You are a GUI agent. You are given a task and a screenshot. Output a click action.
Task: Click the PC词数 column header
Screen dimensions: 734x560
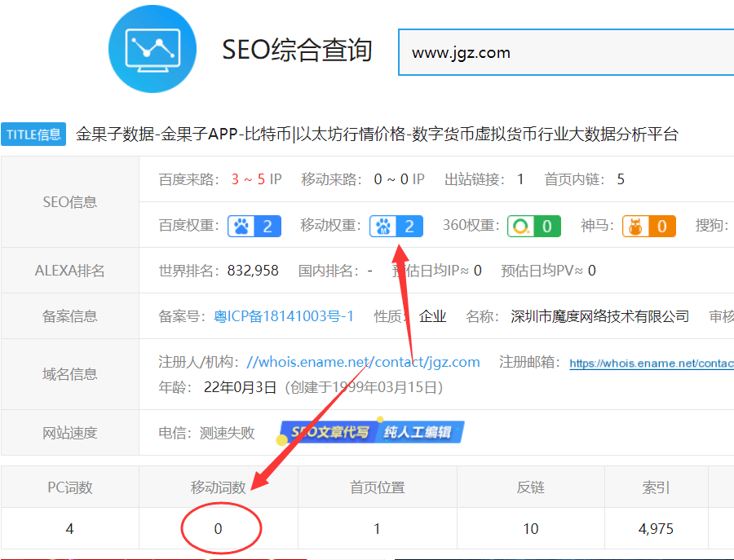coord(70,487)
